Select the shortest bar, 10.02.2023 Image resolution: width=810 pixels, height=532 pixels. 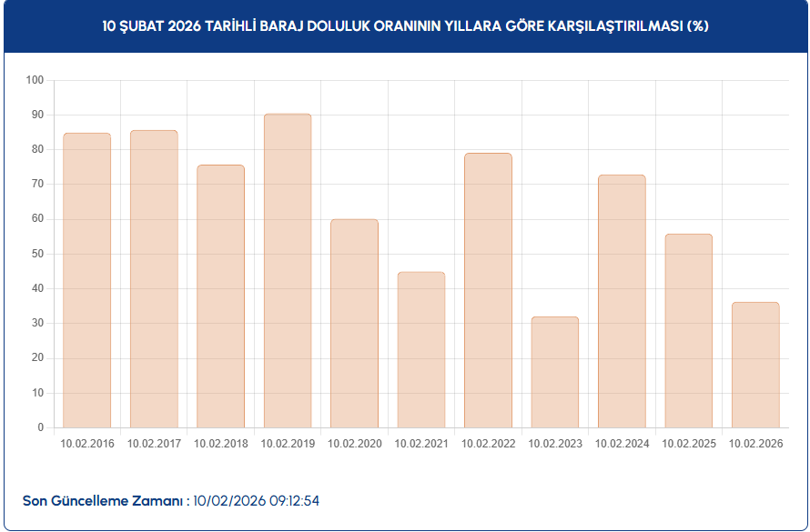click(x=555, y=372)
